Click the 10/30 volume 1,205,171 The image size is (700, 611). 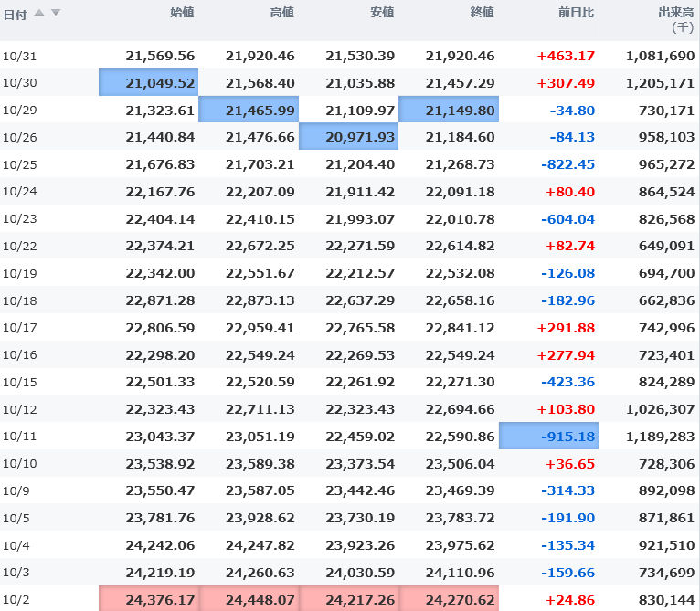tap(660, 83)
